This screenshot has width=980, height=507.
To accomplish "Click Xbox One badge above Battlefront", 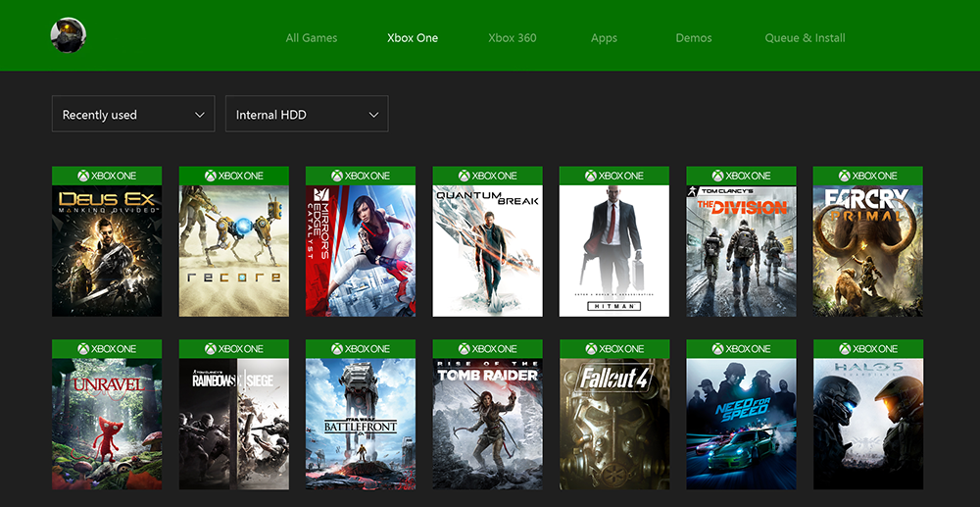I will (x=361, y=349).
